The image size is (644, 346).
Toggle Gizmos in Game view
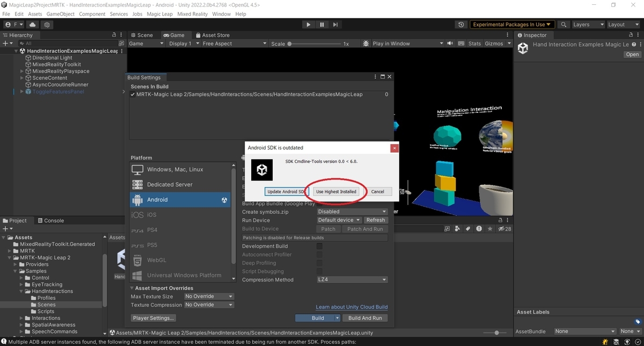pyautogui.click(x=494, y=44)
